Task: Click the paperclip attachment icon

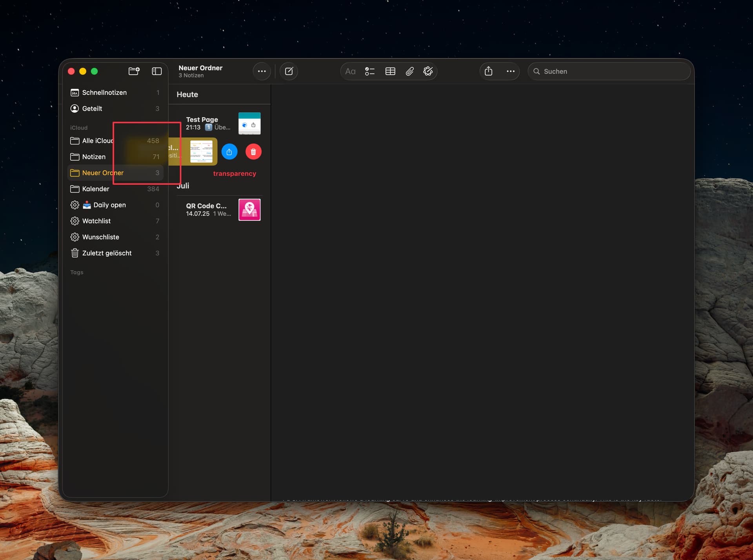Action: (x=409, y=71)
